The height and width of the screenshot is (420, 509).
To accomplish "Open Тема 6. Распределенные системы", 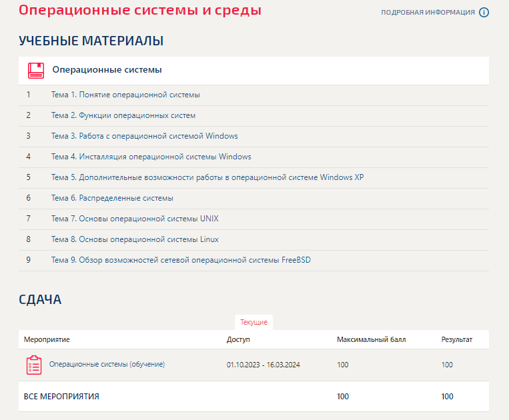I will pyautogui.click(x=112, y=198).
